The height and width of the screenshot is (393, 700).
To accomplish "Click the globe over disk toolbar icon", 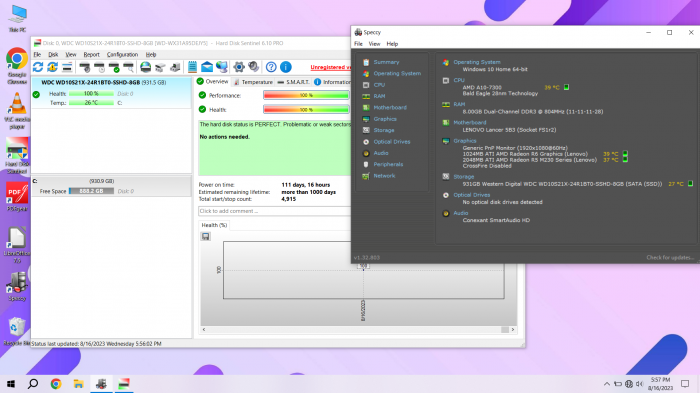I will 146,67.
